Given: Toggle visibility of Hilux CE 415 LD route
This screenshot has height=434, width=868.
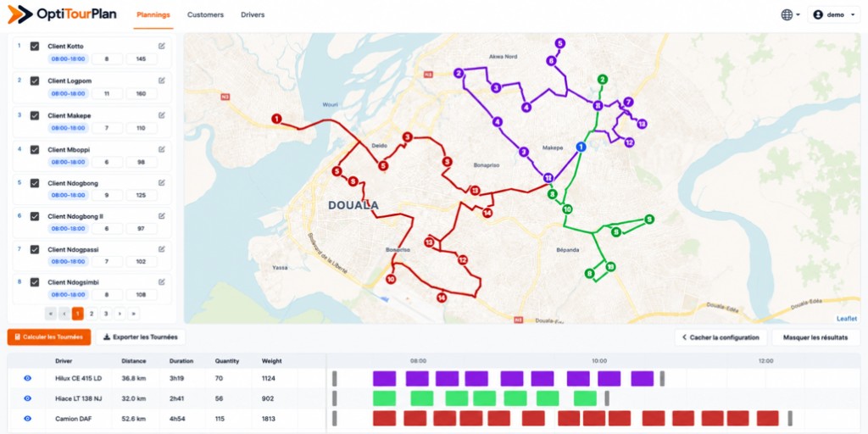Looking at the screenshot, I should pyautogui.click(x=28, y=378).
